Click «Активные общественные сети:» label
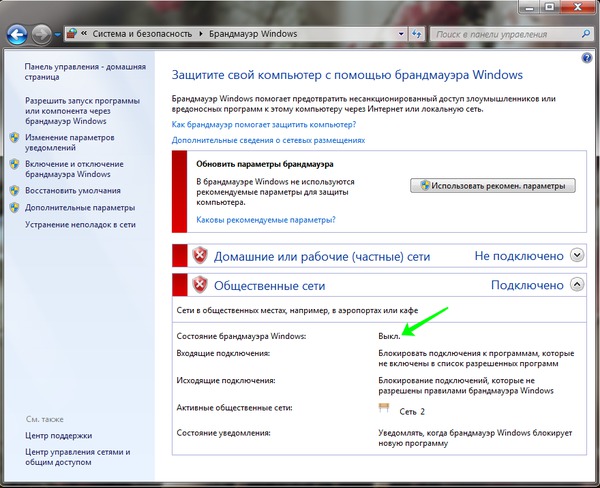The width and height of the screenshot is (600, 488). coord(234,408)
